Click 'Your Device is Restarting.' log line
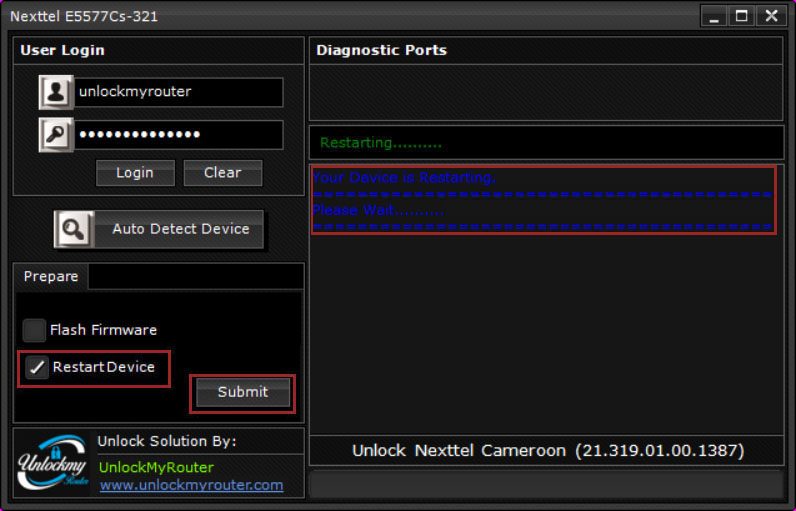The width and height of the screenshot is (796, 511). 404,178
